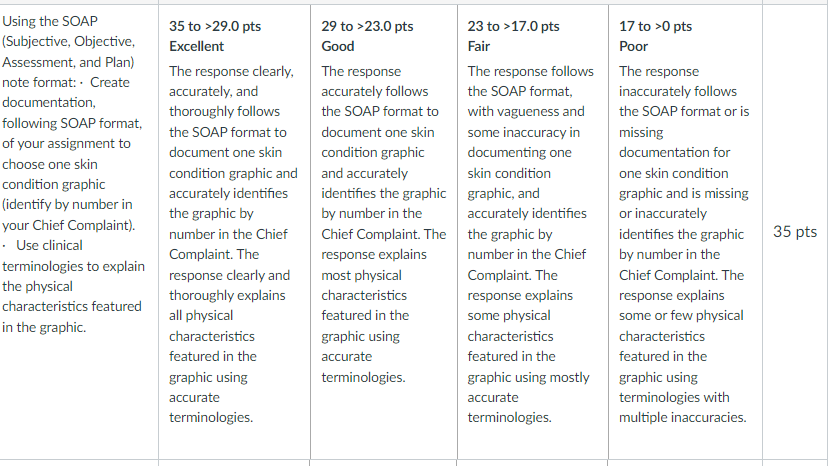Viewport: 835px width, 466px height.
Task: Click 'thoroughly explains' text in Excellent column
Action: [227, 296]
